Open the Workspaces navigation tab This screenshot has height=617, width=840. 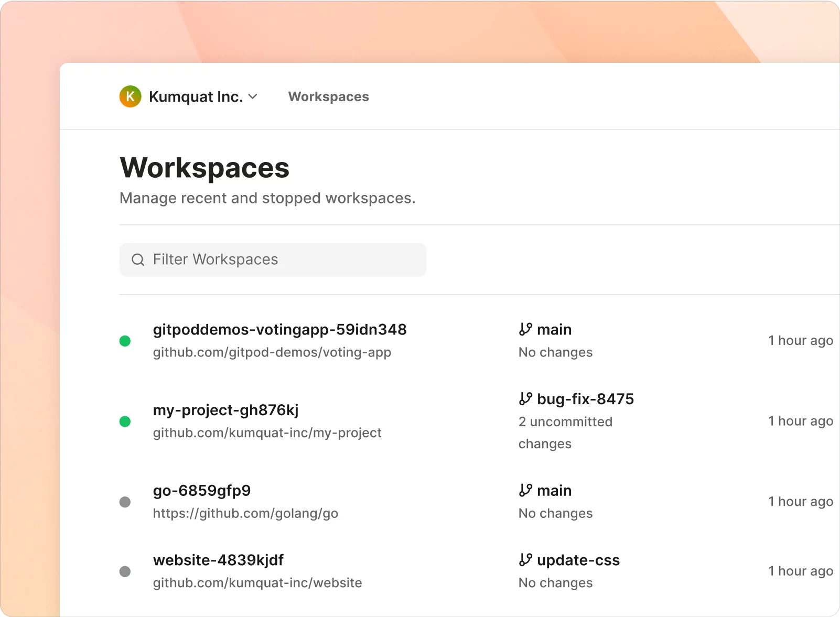(x=328, y=96)
